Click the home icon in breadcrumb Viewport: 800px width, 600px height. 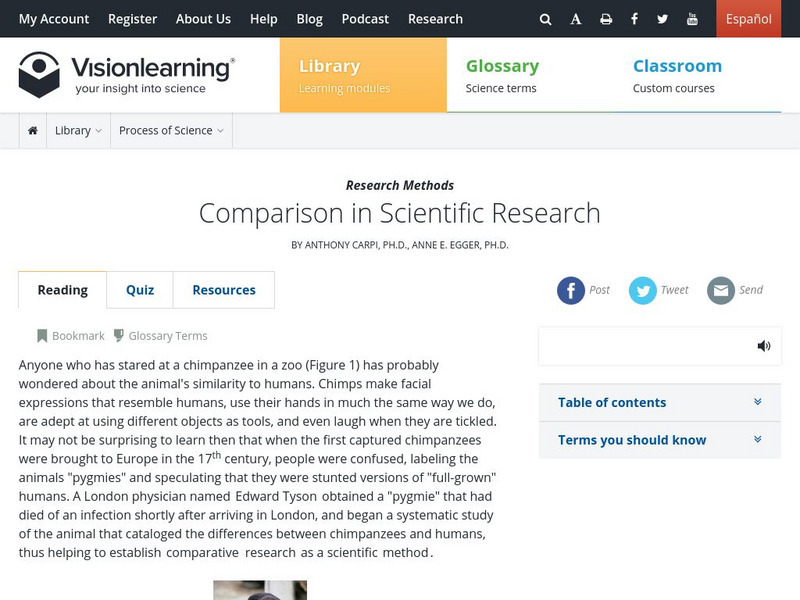point(33,130)
